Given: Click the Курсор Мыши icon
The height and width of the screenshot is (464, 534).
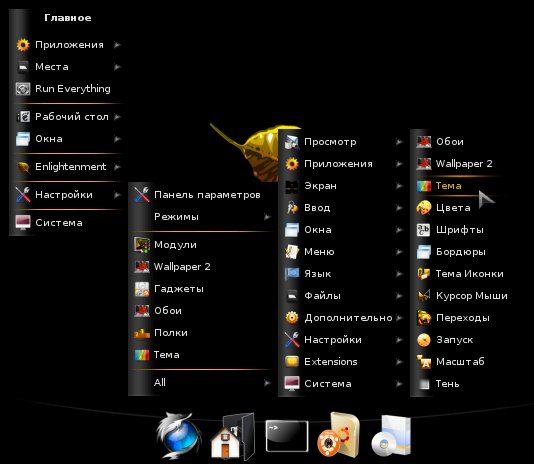Looking at the screenshot, I should [424, 296].
